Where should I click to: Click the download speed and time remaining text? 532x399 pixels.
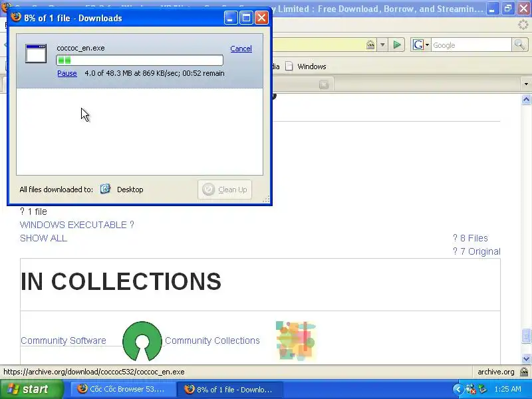click(154, 73)
